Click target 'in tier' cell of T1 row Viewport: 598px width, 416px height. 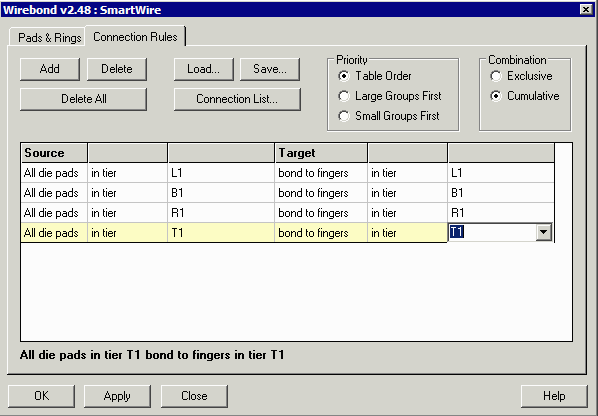[x=407, y=232]
